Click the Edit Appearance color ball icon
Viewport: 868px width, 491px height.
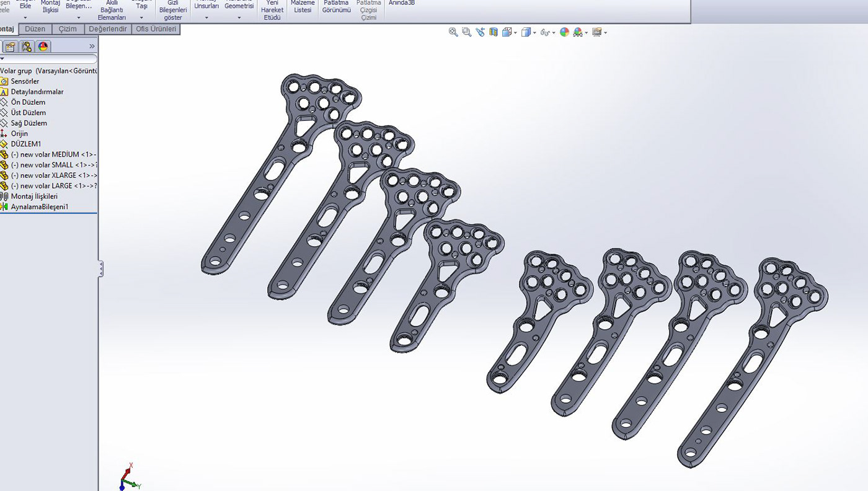click(564, 32)
